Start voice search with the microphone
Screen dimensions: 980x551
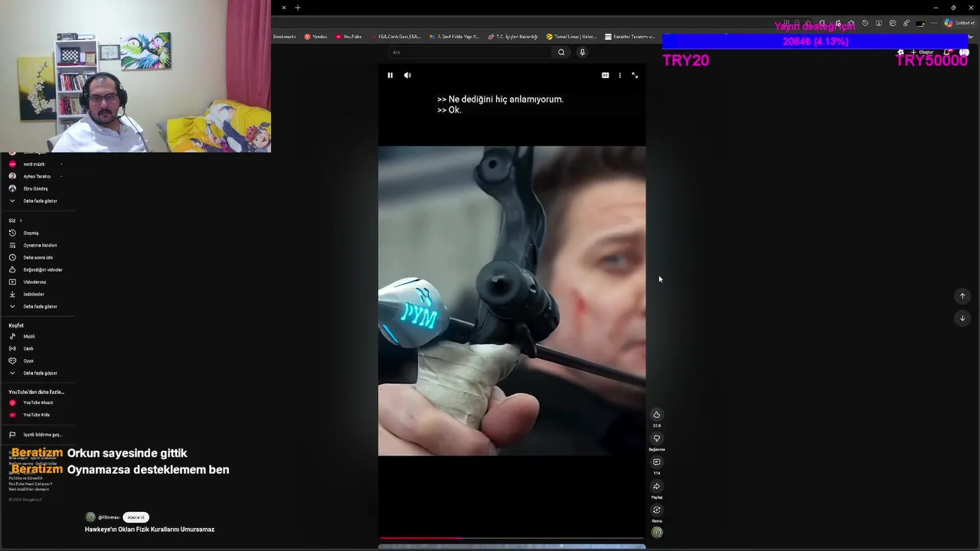coord(582,52)
